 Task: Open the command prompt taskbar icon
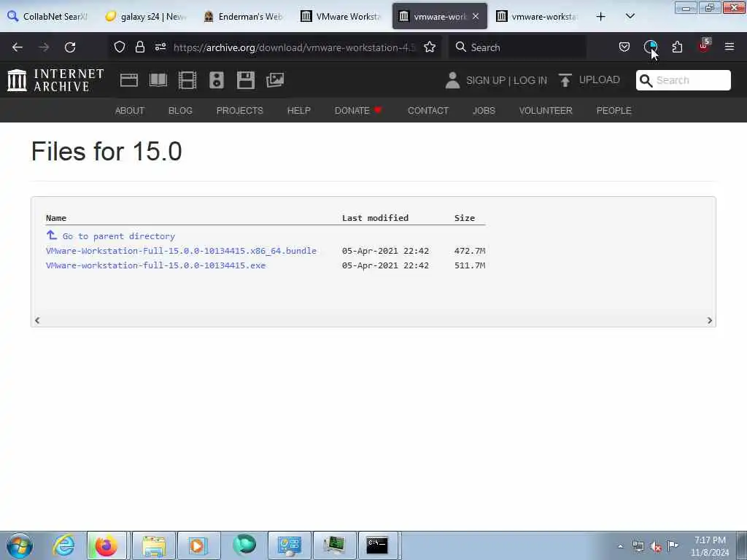[x=377, y=545]
